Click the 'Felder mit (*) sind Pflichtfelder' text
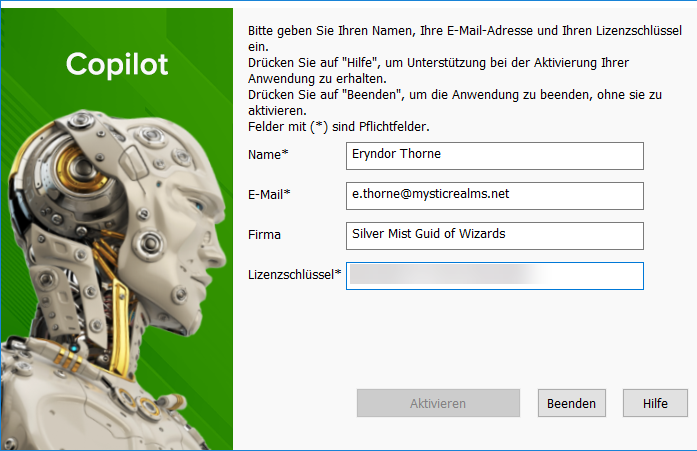 pos(339,127)
